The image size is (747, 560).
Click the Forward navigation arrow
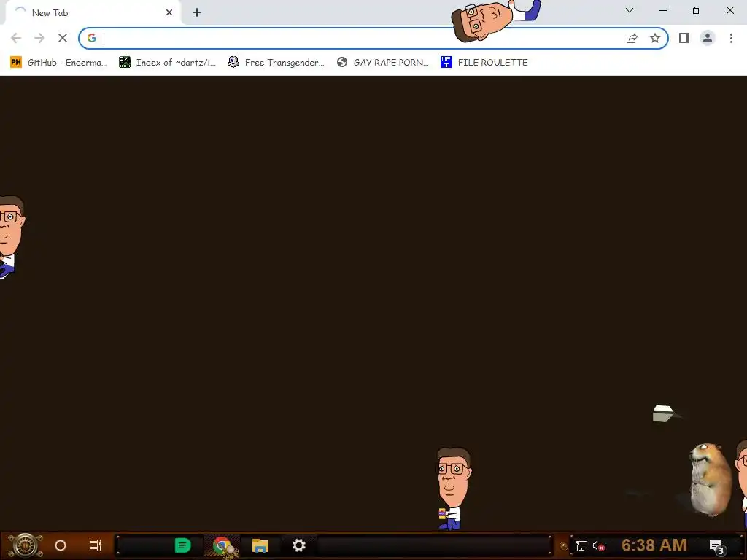click(39, 38)
